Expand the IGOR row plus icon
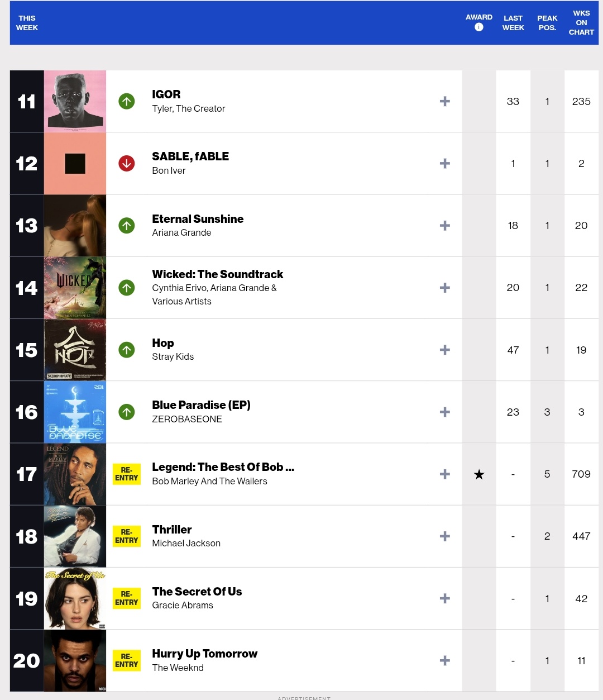The height and width of the screenshot is (700, 603). 444,101
